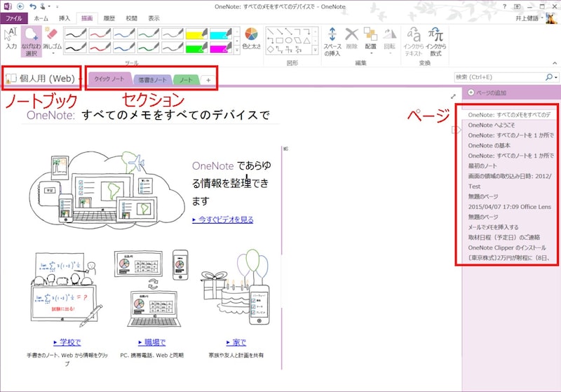Click スペースの挿入 insert space tool
This screenshot has height=392, width=561.
[332, 42]
